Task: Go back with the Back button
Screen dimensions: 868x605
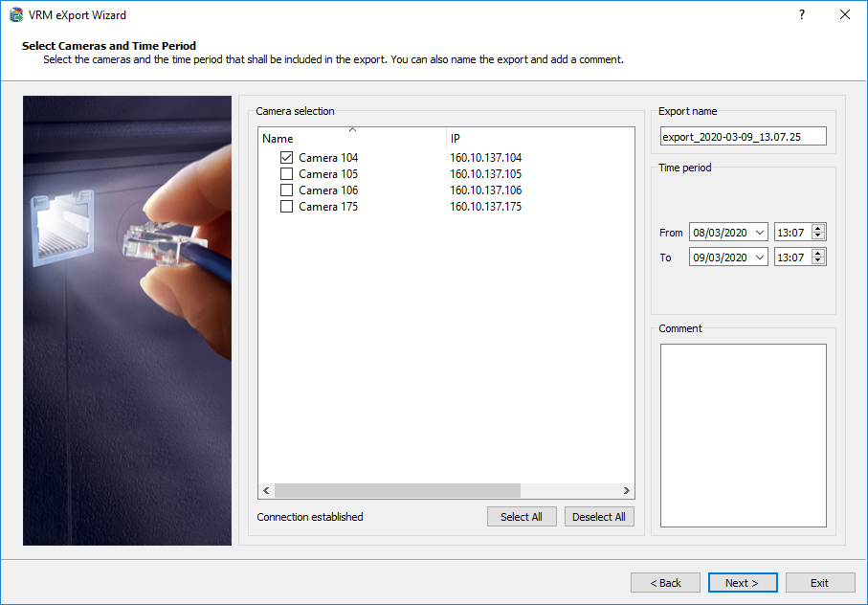Action: point(665,583)
